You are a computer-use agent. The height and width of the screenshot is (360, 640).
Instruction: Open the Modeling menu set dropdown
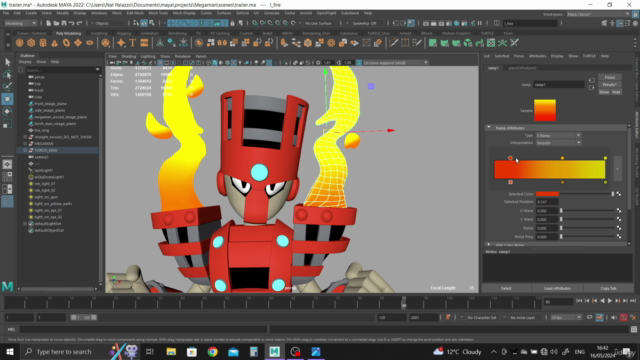[20, 23]
